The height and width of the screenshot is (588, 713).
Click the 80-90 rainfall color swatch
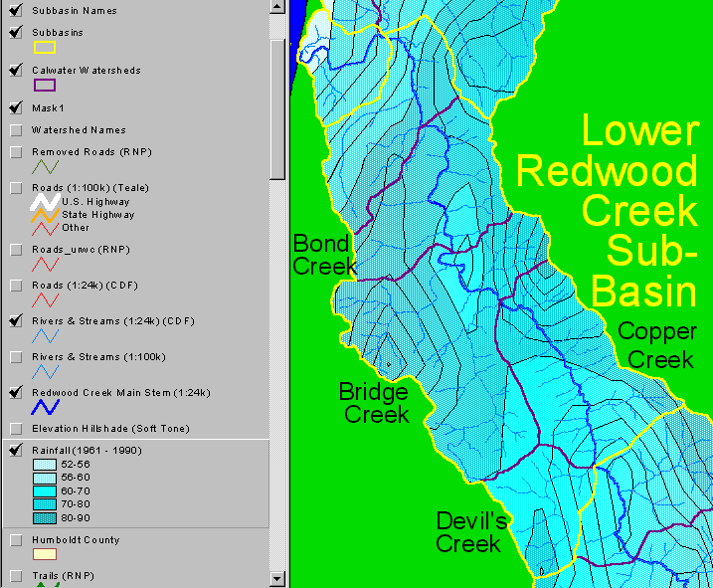pos(45,518)
